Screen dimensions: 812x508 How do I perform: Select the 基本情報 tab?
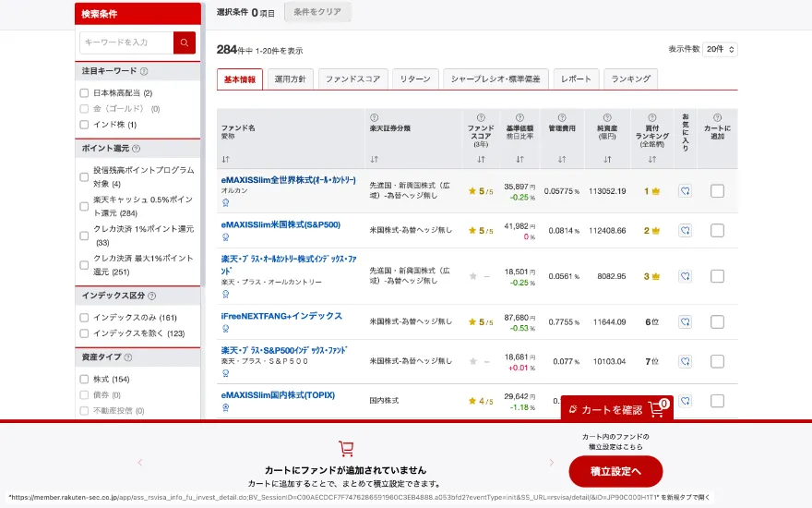point(240,79)
